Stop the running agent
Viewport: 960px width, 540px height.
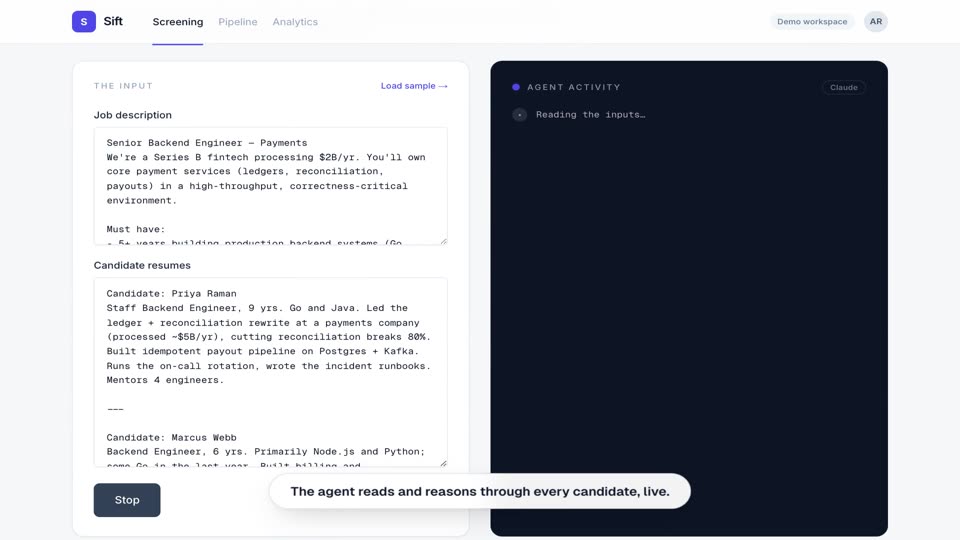127,500
